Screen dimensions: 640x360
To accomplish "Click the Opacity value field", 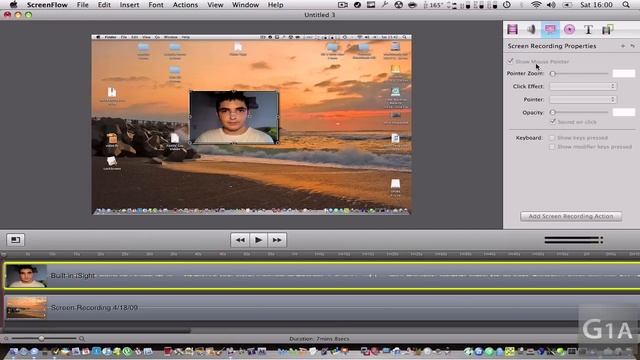I will click(x=624, y=112).
